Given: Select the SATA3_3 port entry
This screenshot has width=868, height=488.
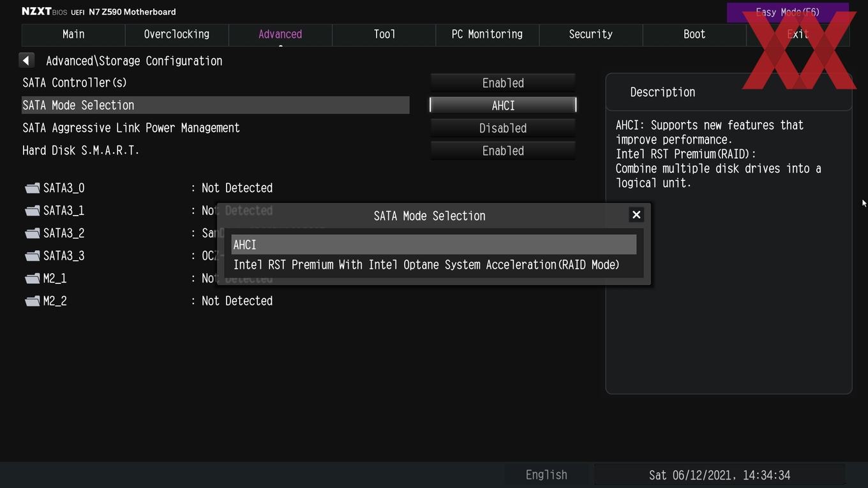Looking at the screenshot, I should coord(64,256).
